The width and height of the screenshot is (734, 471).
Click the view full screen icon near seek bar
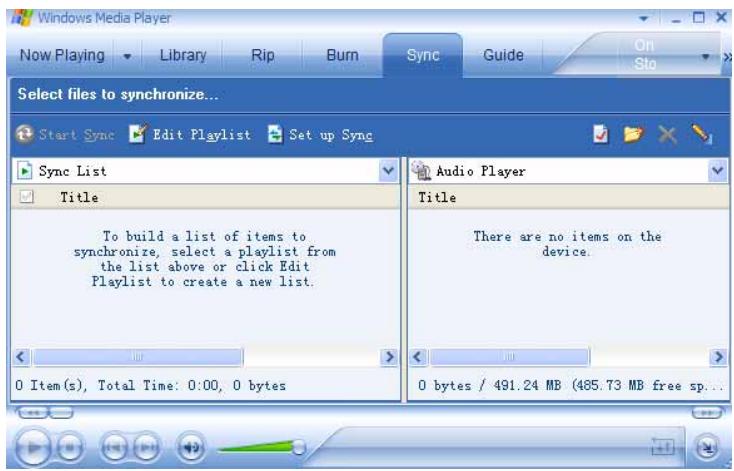(x=663, y=447)
